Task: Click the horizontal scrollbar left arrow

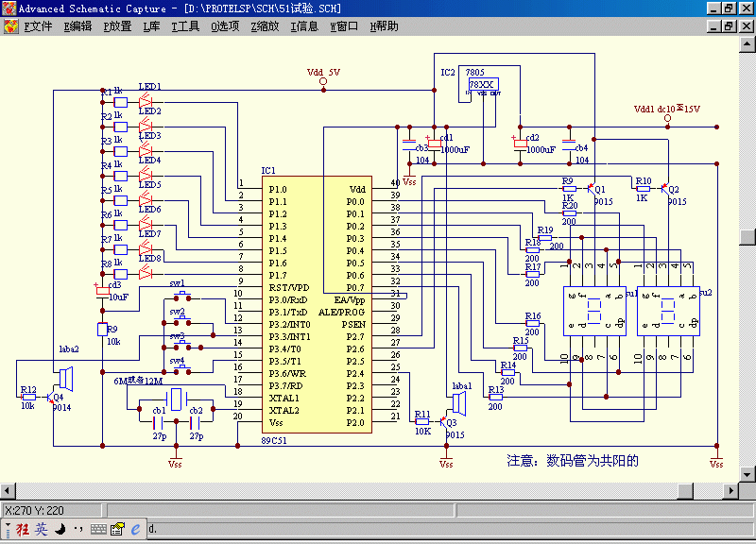Action: [8, 490]
